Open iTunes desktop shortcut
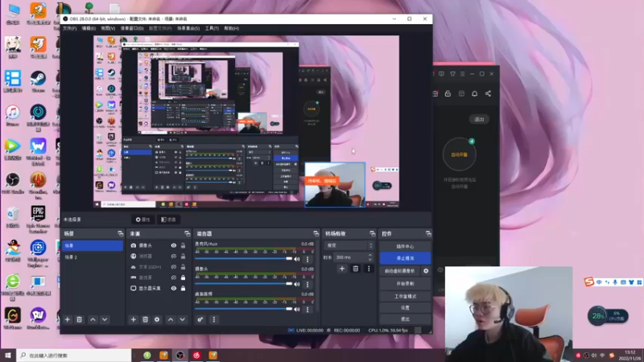Screen dimensions: 644x362 tap(13, 115)
